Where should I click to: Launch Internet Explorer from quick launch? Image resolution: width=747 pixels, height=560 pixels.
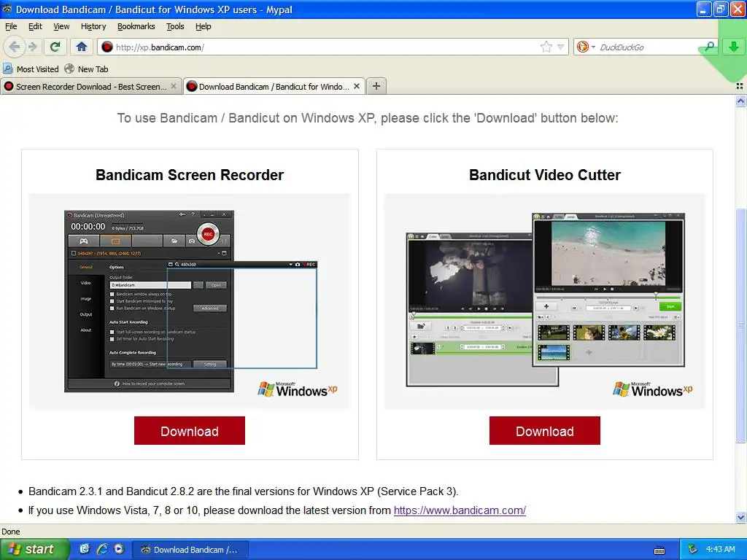pos(102,549)
